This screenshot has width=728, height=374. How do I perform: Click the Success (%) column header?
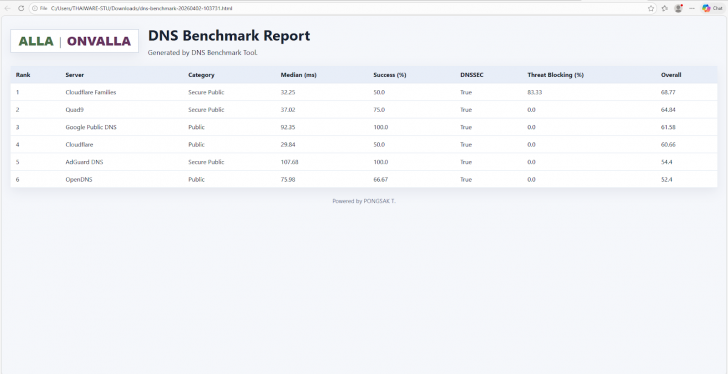coord(390,75)
